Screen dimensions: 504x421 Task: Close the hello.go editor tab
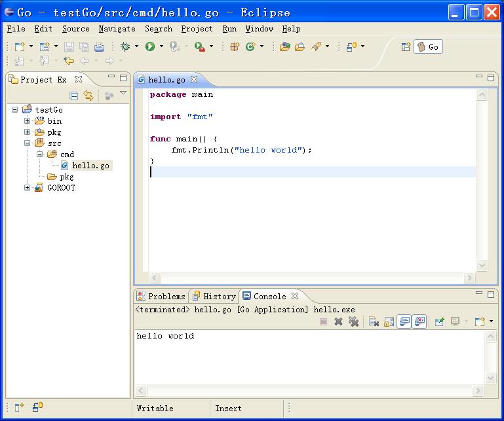(x=193, y=79)
